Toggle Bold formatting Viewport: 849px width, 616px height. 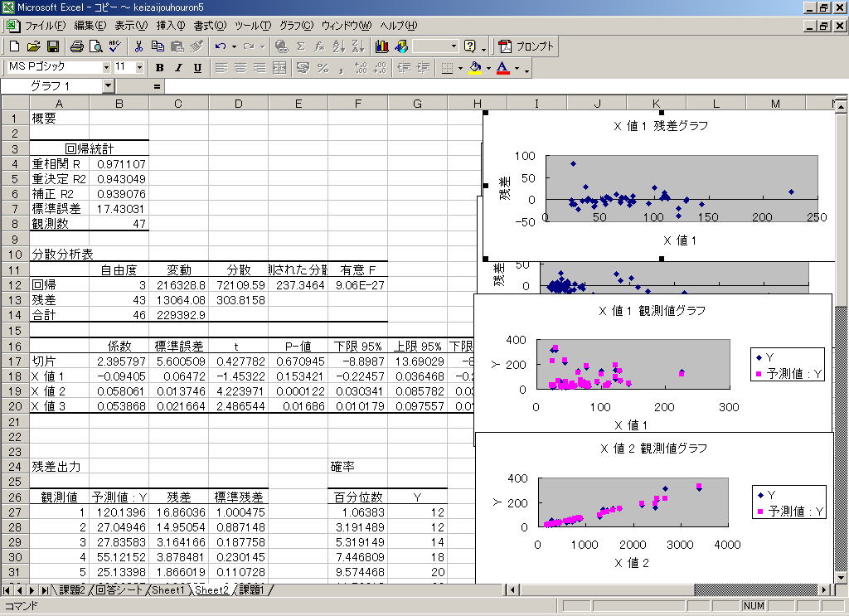click(159, 68)
